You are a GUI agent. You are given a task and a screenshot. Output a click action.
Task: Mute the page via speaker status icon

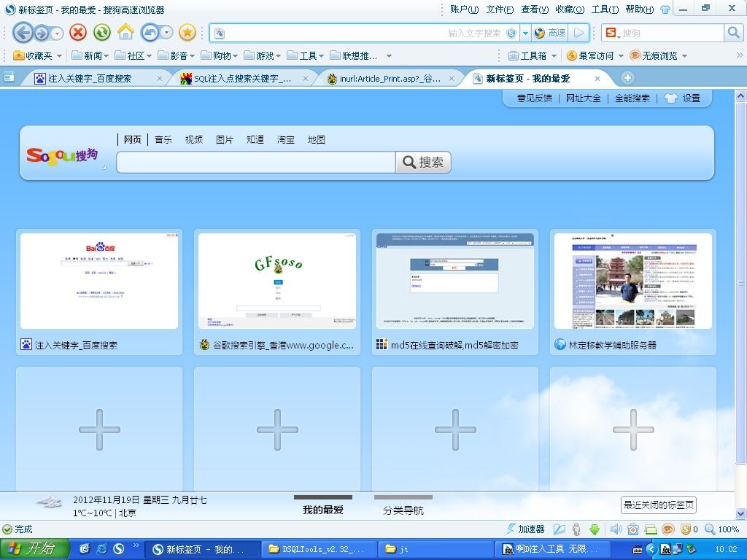pos(616,529)
